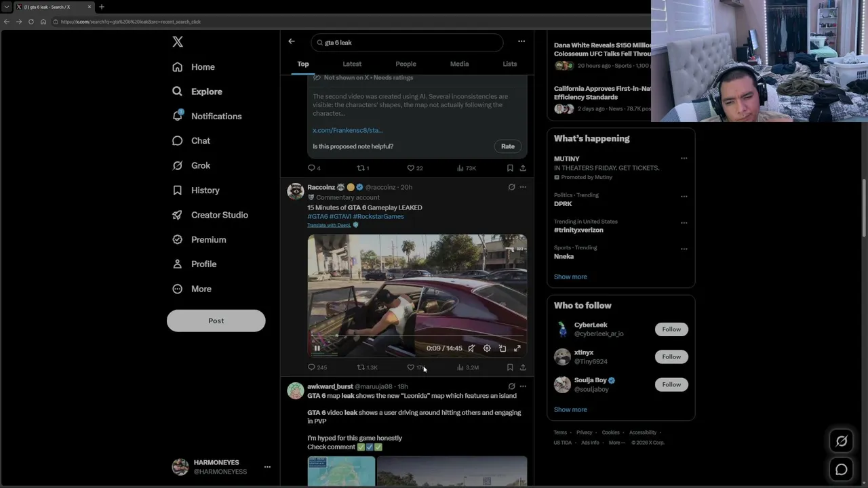Toggle mute on the video player
This screenshot has height=488, width=868.
click(x=471, y=348)
